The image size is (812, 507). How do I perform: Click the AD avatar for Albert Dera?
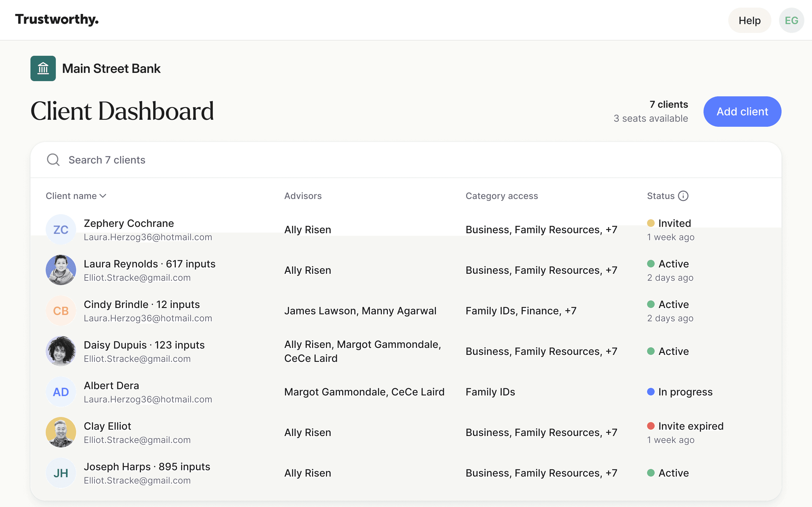coord(61,392)
